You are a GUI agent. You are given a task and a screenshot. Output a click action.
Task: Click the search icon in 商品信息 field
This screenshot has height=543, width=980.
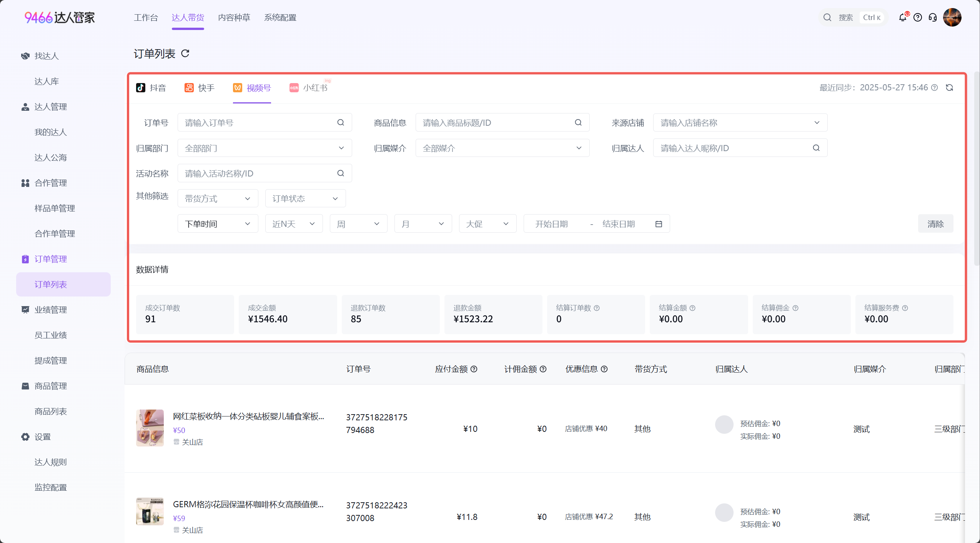(x=578, y=122)
